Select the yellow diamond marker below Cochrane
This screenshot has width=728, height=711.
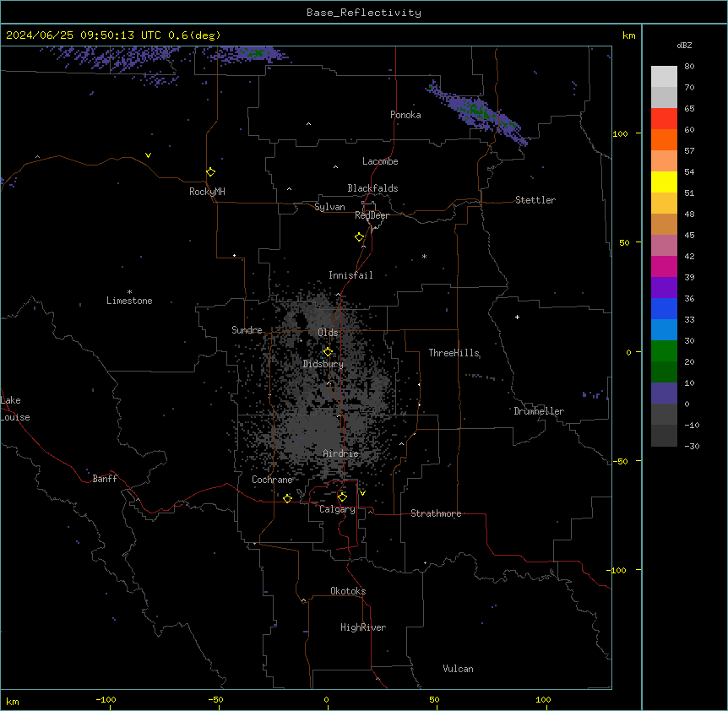tap(287, 498)
